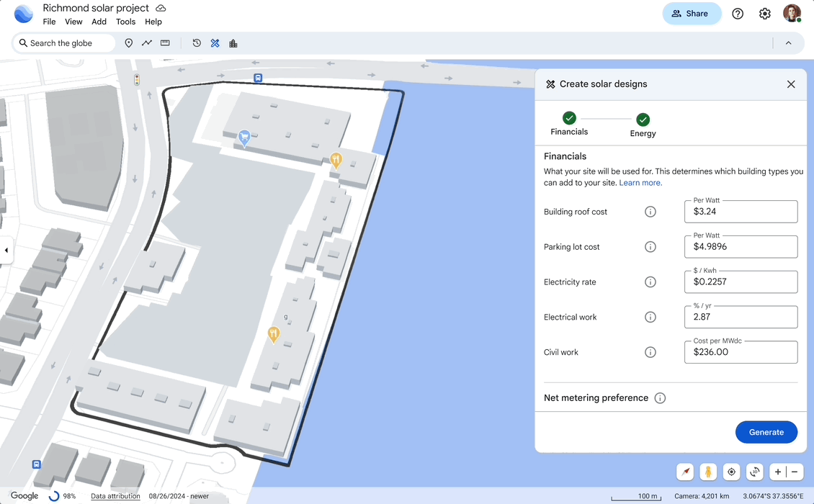Open the historical imagery time tool
Image resolution: width=814 pixels, height=504 pixels.
tap(196, 43)
